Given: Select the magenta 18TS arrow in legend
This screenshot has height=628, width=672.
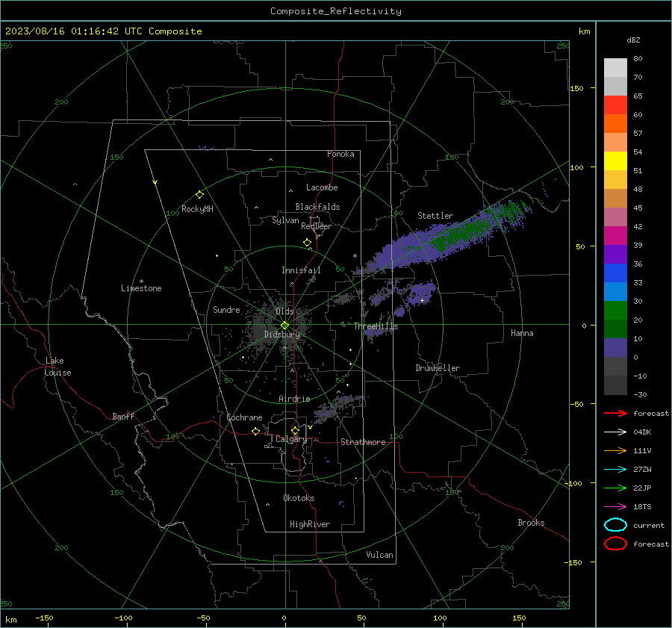Looking at the screenshot, I should 615,507.
